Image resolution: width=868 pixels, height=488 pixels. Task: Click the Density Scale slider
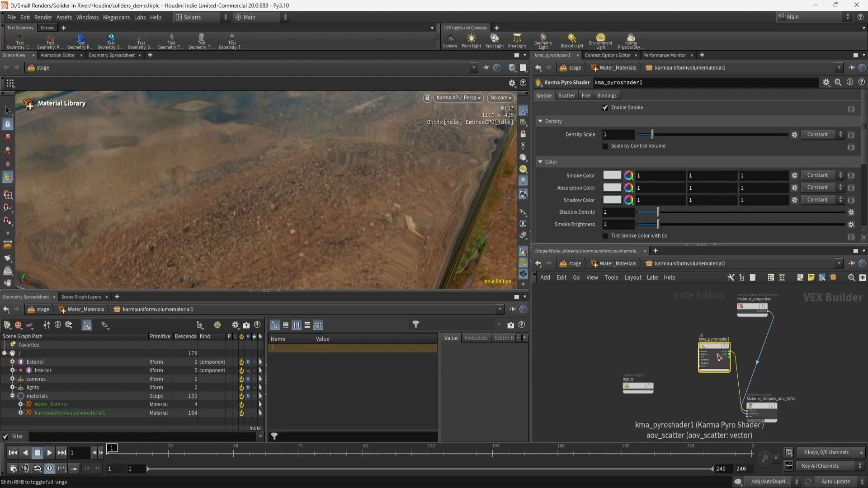(x=712, y=135)
